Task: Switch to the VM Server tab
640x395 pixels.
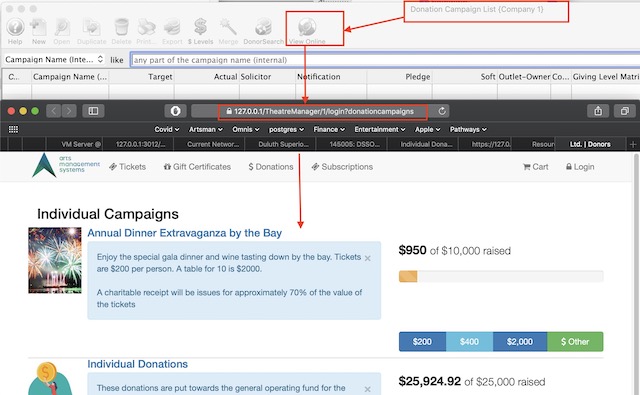Action: [x=75, y=144]
